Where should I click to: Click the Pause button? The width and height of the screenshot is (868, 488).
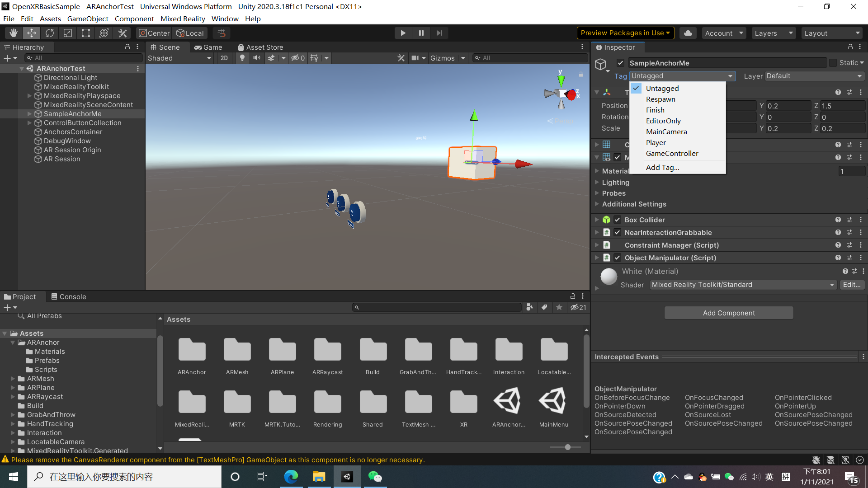[421, 33]
